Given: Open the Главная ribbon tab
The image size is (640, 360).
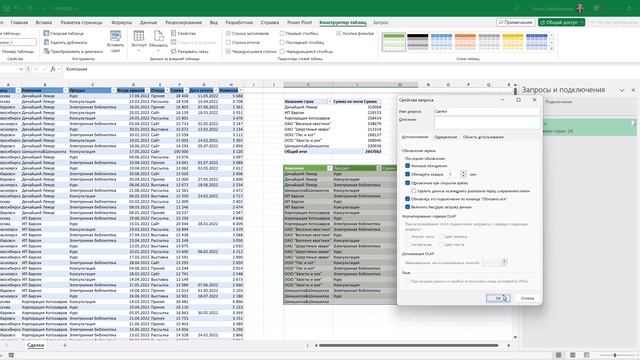Looking at the screenshot, I should [x=20, y=22].
